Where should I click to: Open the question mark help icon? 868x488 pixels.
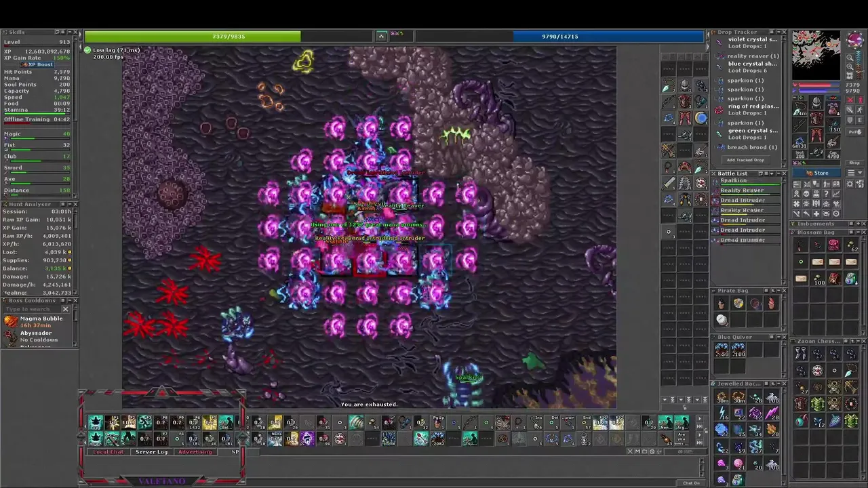[x=827, y=194]
